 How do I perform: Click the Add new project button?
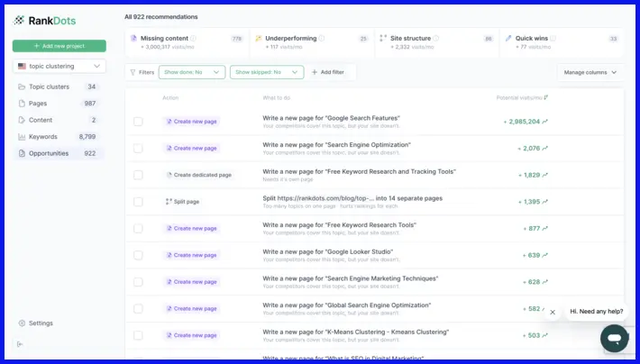coord(59,46)
